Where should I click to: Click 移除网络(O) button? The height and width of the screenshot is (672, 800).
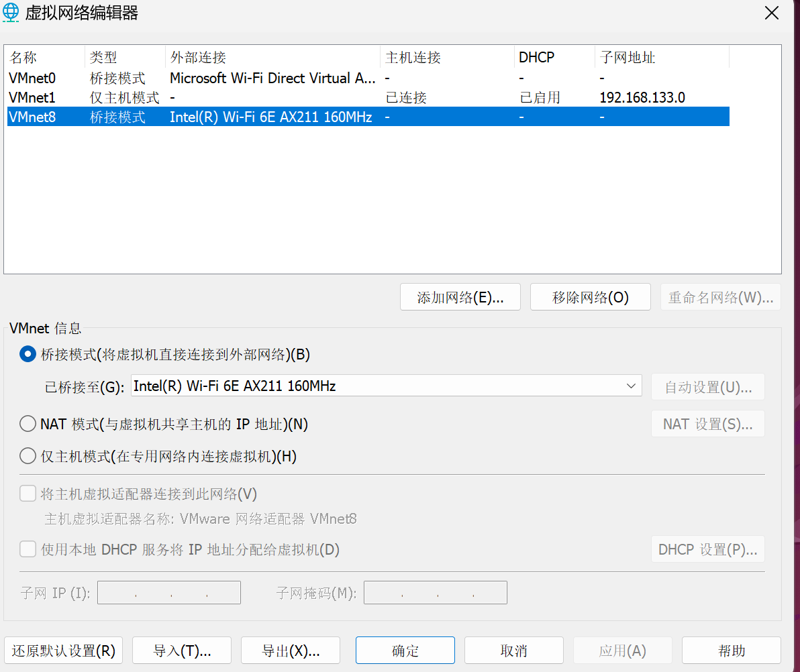[x=591, y=296]
